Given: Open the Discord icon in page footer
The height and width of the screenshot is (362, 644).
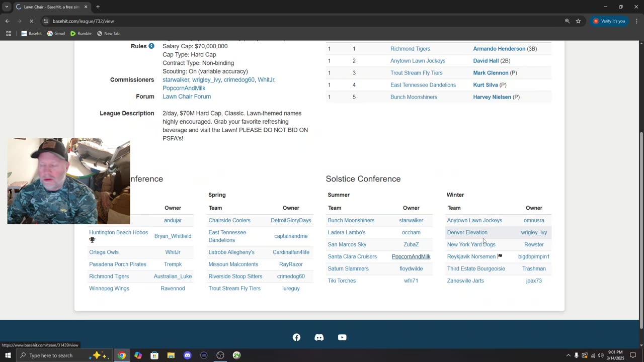Looking at the screenshot, I should point(319,337).
